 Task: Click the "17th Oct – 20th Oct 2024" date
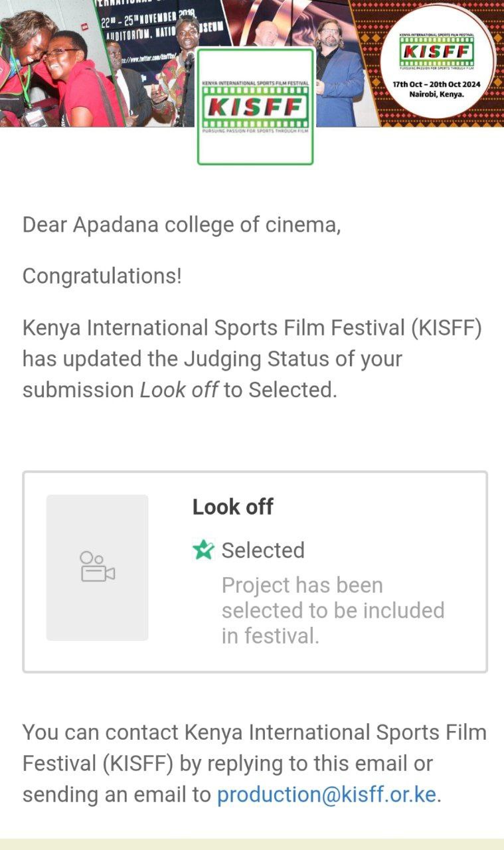click(x=436, y=84)
